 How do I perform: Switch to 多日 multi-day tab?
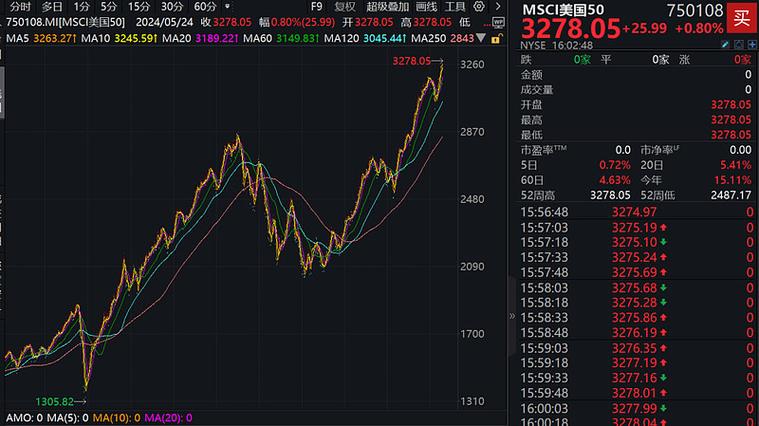[52, 7]
